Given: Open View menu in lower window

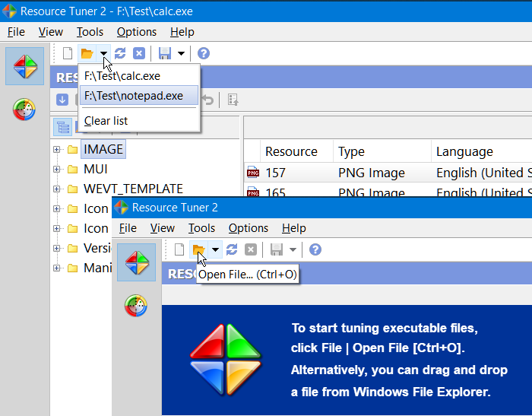Looking at the screenshot, I should click(x=163, y=228).
